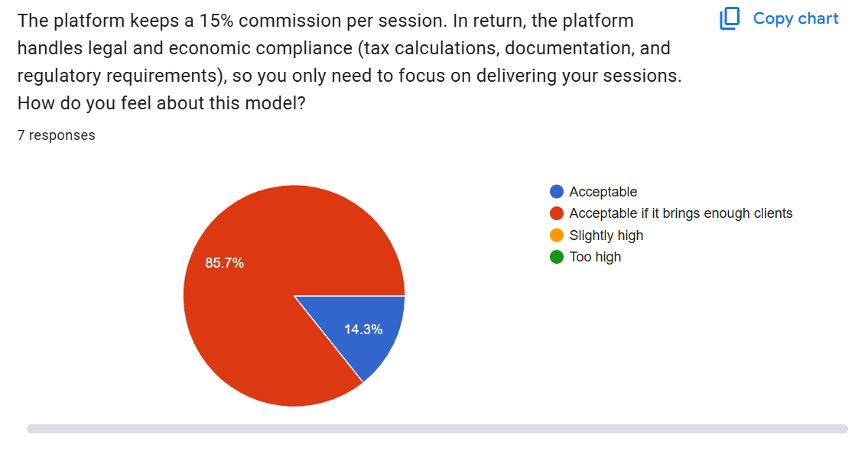Click the 14.3% percentage label
Screen dimensions: 868x461
pos(363,330)
